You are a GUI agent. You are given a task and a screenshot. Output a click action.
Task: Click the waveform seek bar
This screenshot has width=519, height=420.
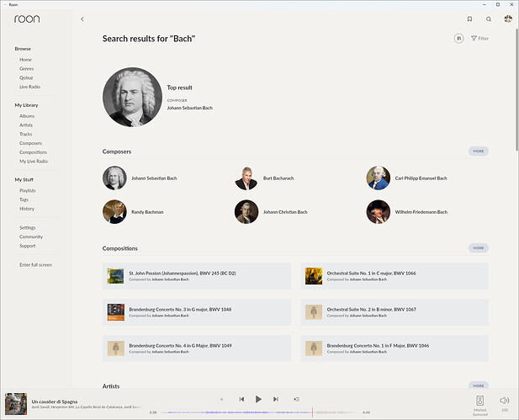click(x=261, y=412)
